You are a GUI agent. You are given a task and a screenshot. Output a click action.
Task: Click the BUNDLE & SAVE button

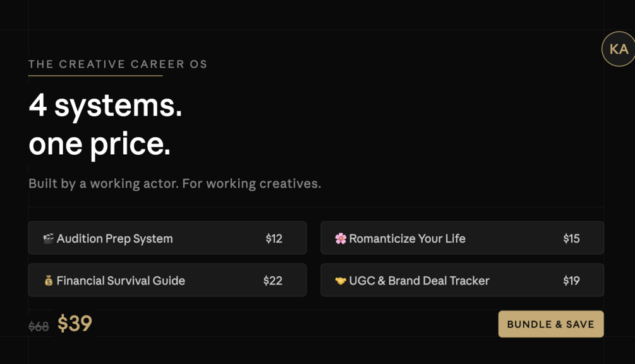click(x=551, y=324)
